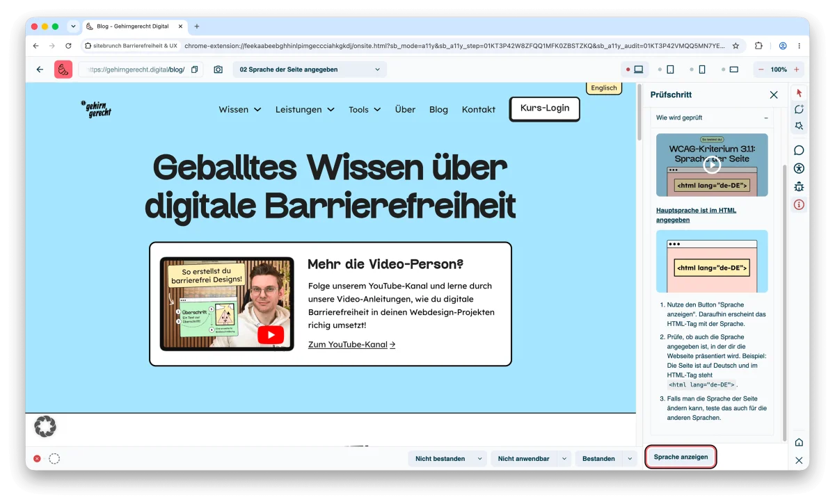The width and height of the screenshot is (835, 504).
Task: Copy the URL with the copy icon
Action: tap(195, 70)
